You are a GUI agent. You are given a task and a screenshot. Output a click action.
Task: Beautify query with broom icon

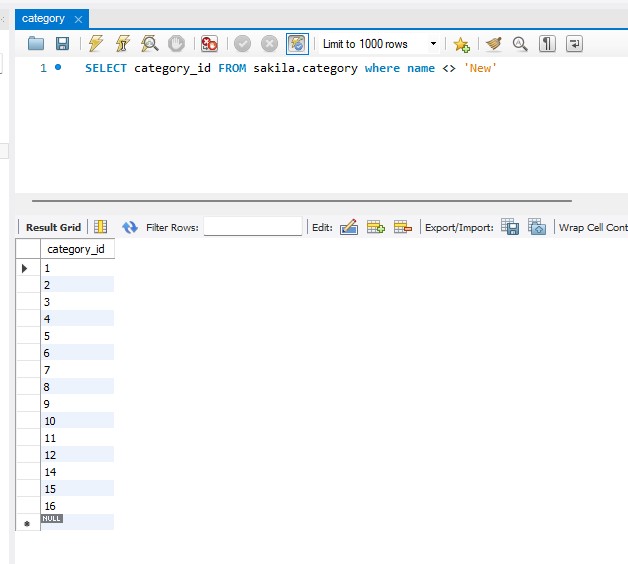[493, 43]
